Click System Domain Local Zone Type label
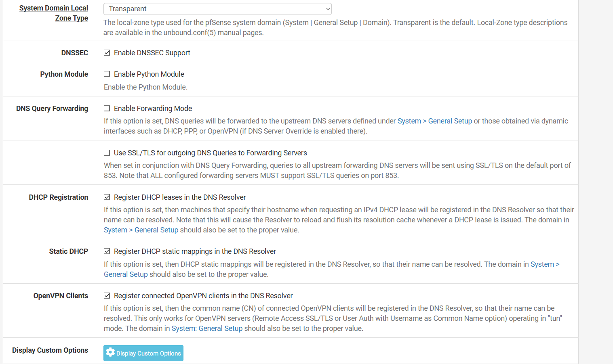Viewport: 613px width, 364px height. [54, 13]
